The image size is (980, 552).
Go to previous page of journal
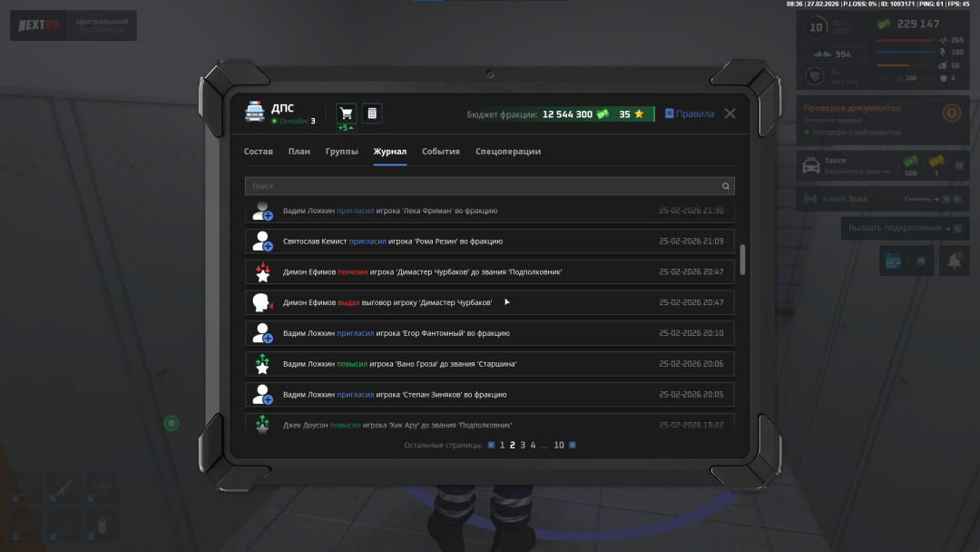click(491, 445)
